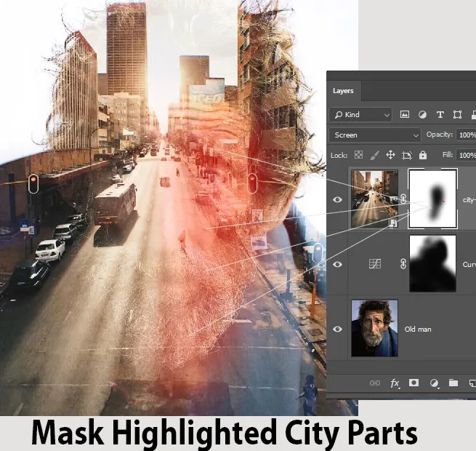This screenshot has width=476, height=451.
Task: Filter for adjustment layers icon
Action: [422, 115]
